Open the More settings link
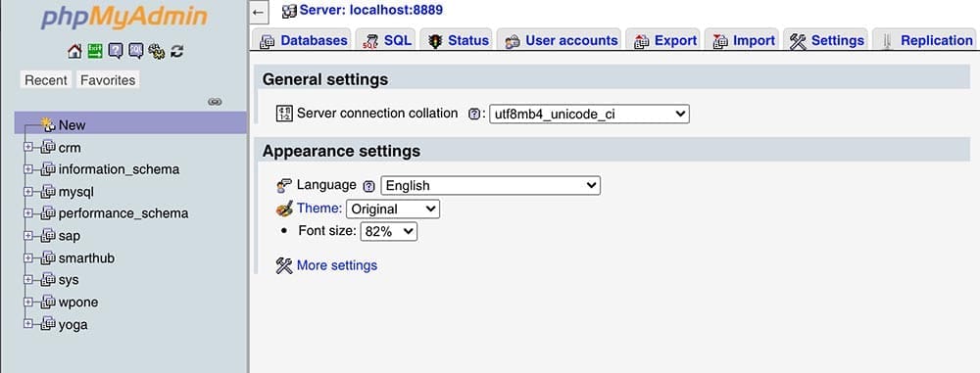The height and width of the screenshot is (373, 980). click(337, 265)
